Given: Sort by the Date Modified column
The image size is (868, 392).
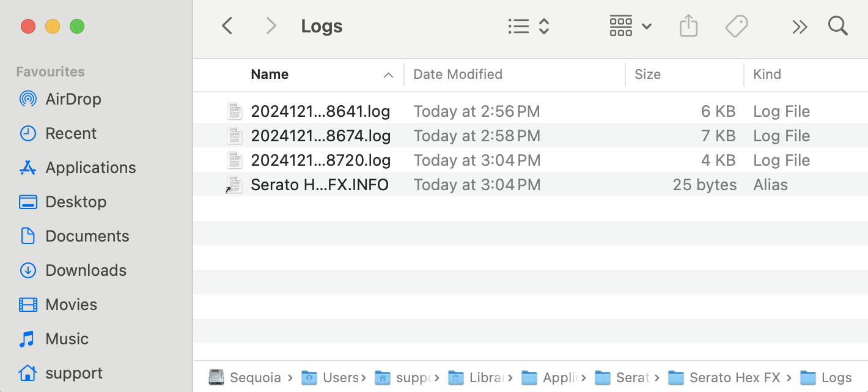Looking at the screenshot, I should point(458,75).
